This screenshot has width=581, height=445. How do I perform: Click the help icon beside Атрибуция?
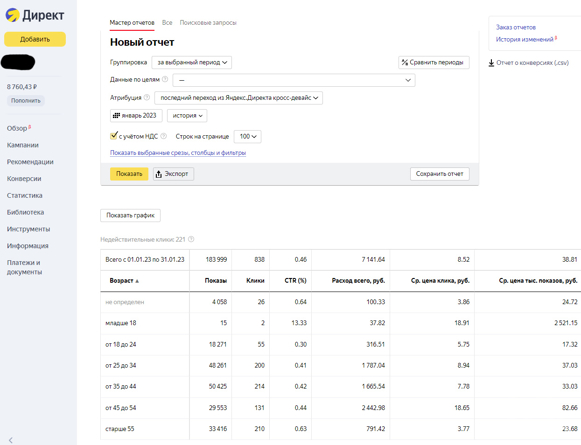[147, 97]
